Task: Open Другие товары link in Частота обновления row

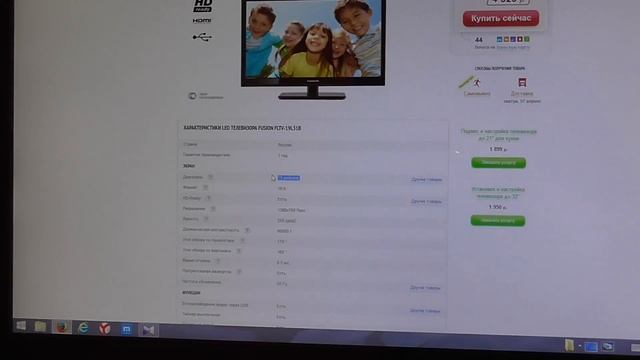Action: click(425, 288)
